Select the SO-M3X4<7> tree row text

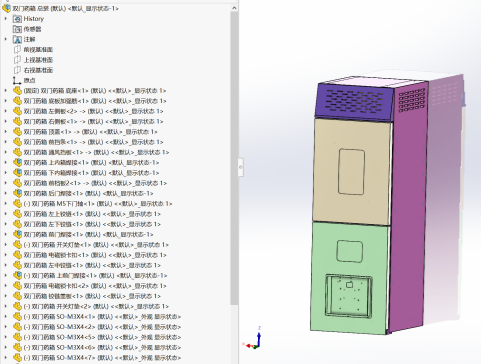[x=102, y=358]
